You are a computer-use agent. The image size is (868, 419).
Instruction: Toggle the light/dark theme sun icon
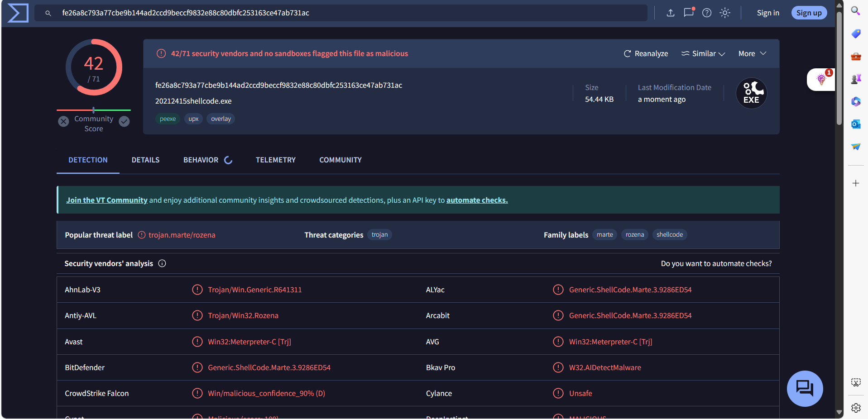click(725, 13)
